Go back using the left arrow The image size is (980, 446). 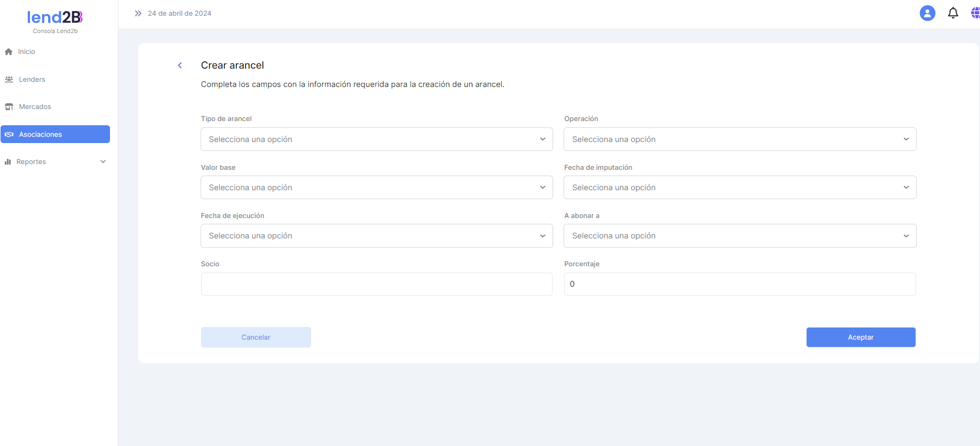pyautogui.click(x=180, y=66)
